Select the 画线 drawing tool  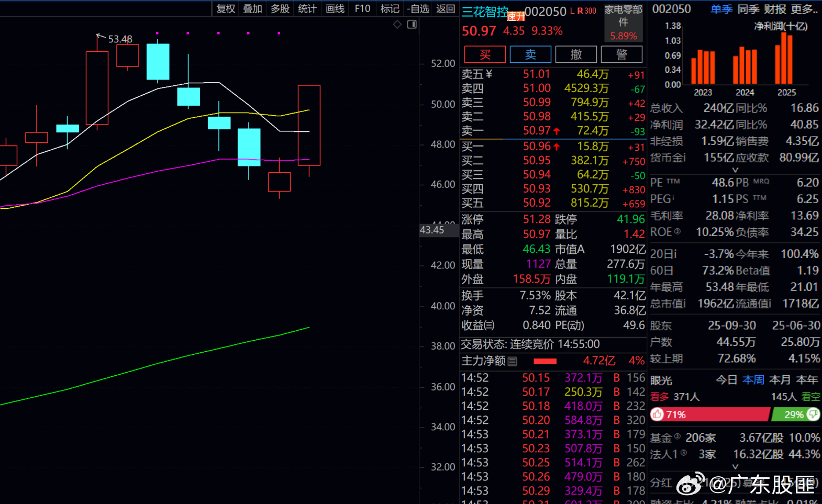335,9
